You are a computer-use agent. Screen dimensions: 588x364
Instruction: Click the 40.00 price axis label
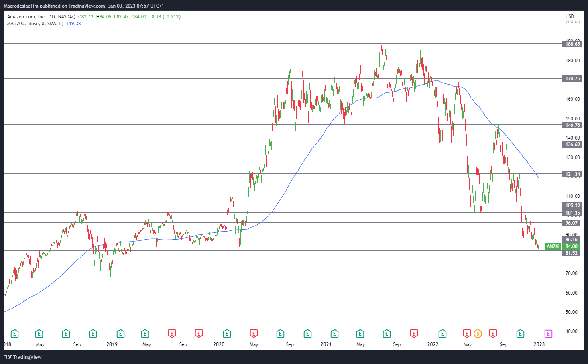click(x=572, y=331)
